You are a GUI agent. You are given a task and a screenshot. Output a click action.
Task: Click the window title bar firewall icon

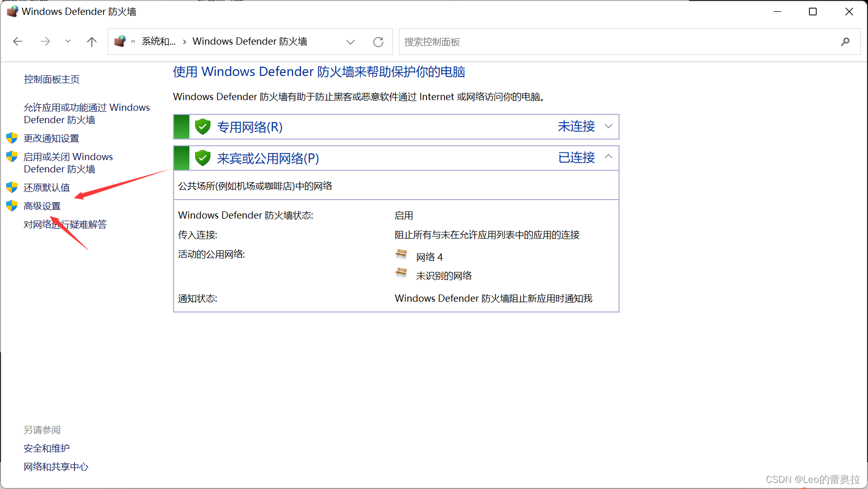[x=12, y=11]
